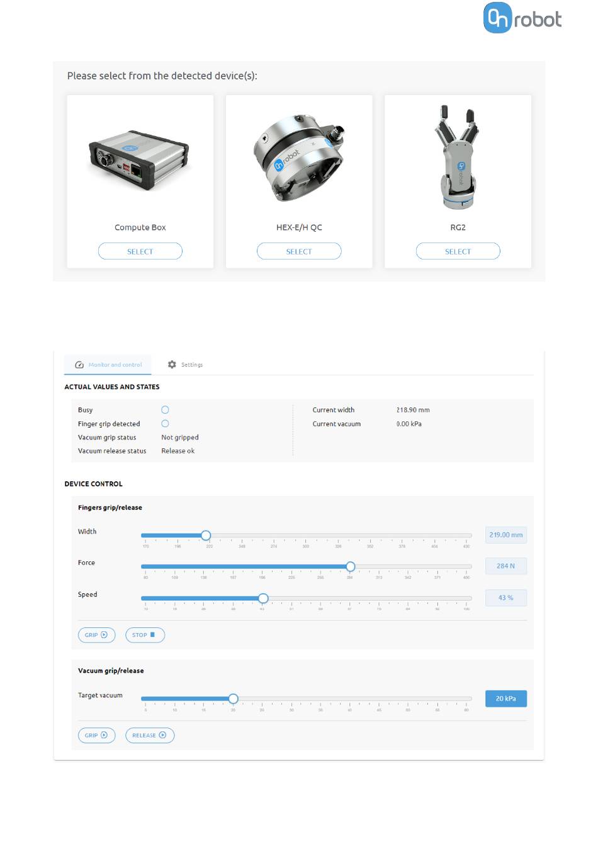
Task: Click the 'Not gripped' status text
Action: point(180,437)
